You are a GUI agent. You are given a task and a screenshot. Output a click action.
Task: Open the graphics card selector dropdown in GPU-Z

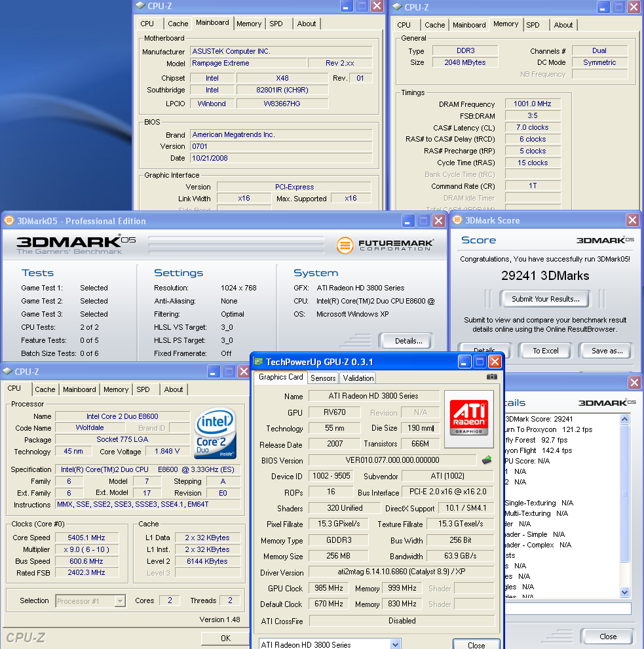[396, 644]
